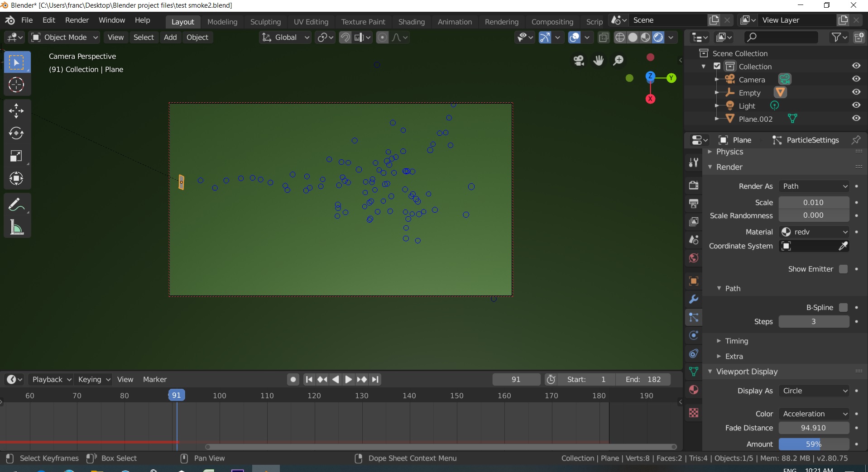Enable the B-Spline checkbox

[x=843, y=307]
